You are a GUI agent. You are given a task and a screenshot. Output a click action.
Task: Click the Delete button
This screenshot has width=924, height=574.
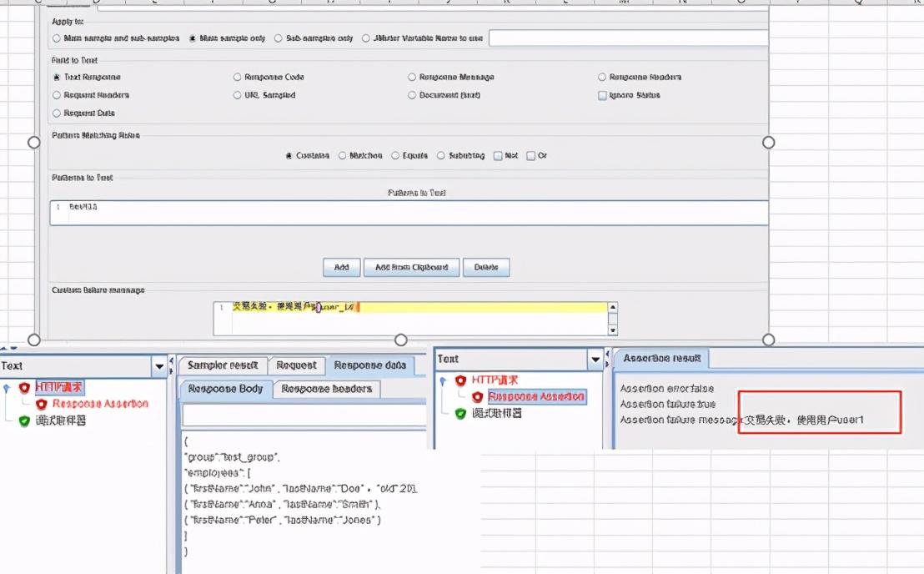point(486,267)
